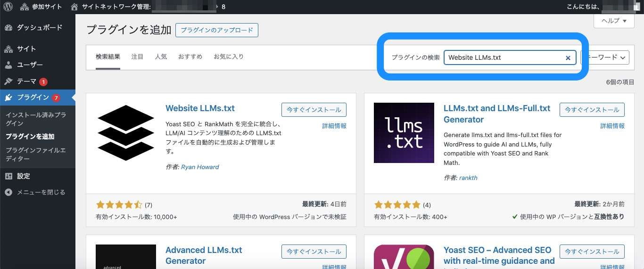Open the WordPress logo menu
644x269 pixels.
click(8, 7)
